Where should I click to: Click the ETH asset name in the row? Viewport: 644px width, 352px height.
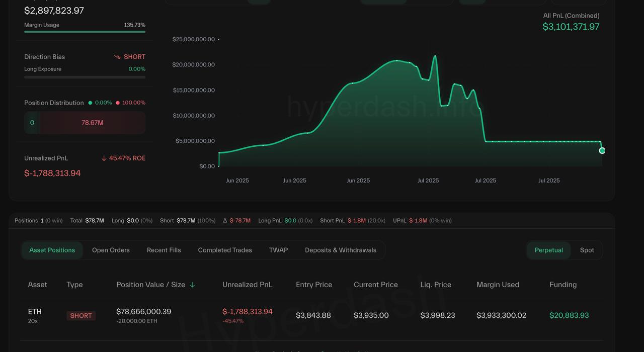point(35,312)
